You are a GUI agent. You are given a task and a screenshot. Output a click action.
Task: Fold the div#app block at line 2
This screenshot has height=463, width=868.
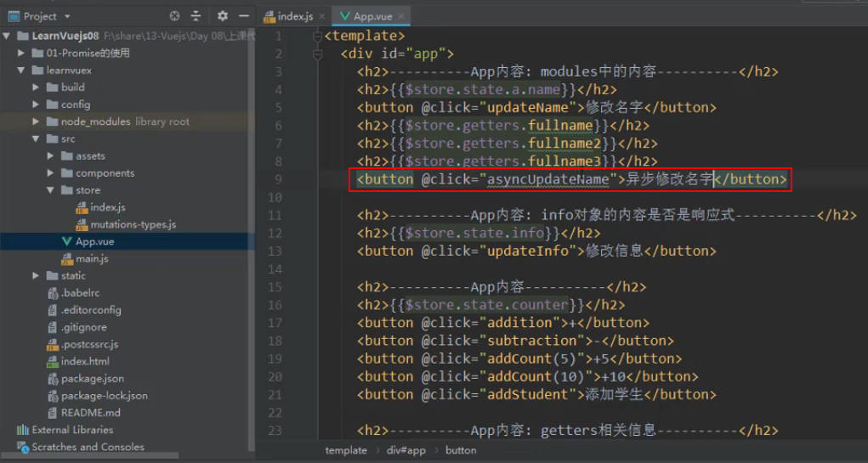tap(317, 54)
